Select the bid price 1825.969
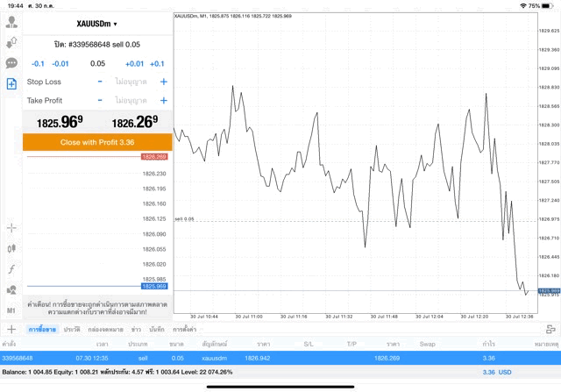 (60, 122)
